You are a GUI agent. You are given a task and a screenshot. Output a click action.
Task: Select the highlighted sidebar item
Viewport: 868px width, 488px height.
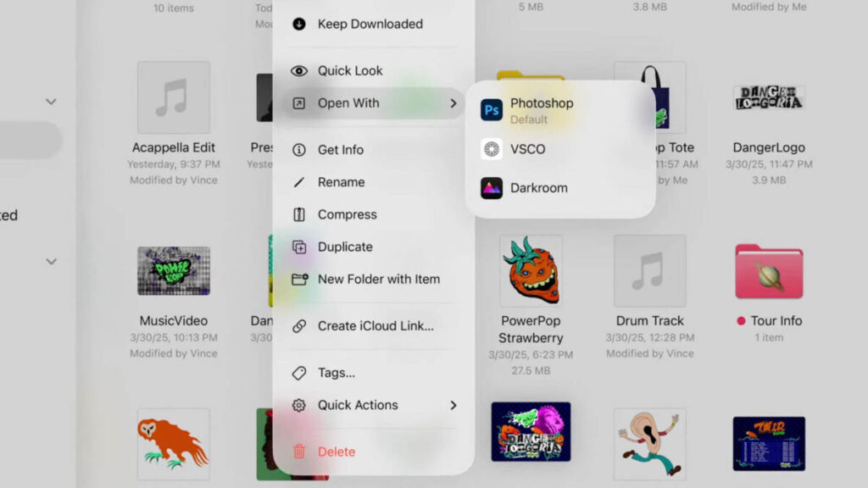click(31, 140)
